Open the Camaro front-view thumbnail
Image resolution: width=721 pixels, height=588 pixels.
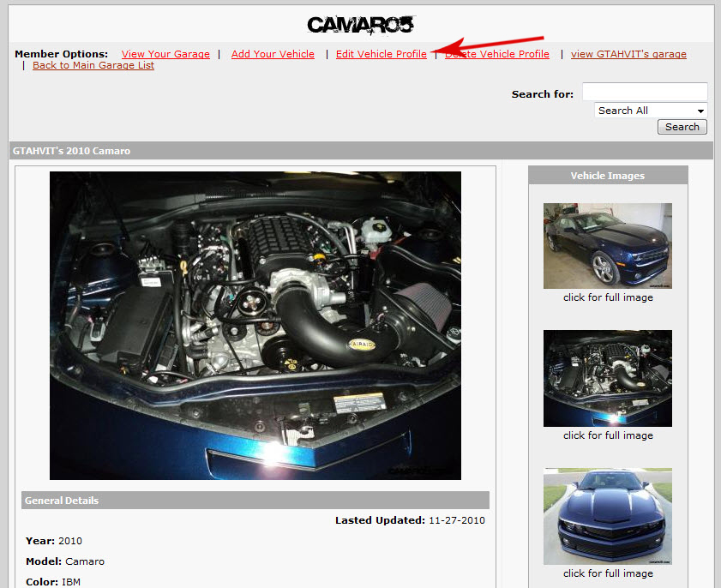[x=607, y=516]
